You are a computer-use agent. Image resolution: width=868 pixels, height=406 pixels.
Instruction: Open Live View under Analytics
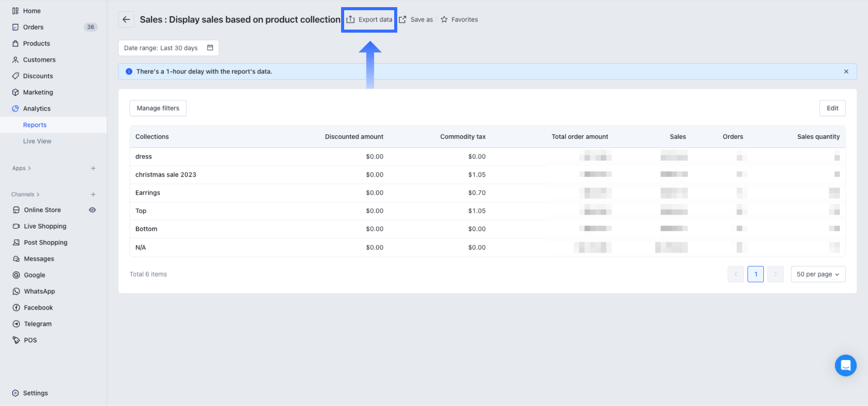(37, 141)
